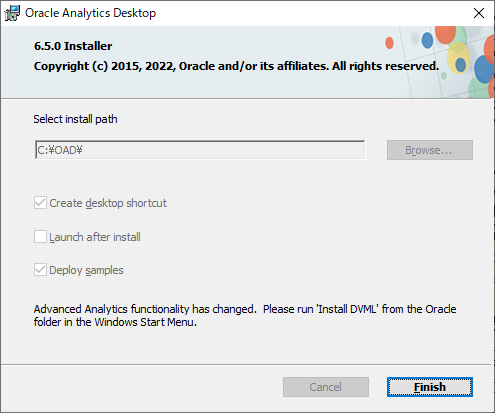
Task: Click the greyed-out Cancel button
Action: coord(326,387)
